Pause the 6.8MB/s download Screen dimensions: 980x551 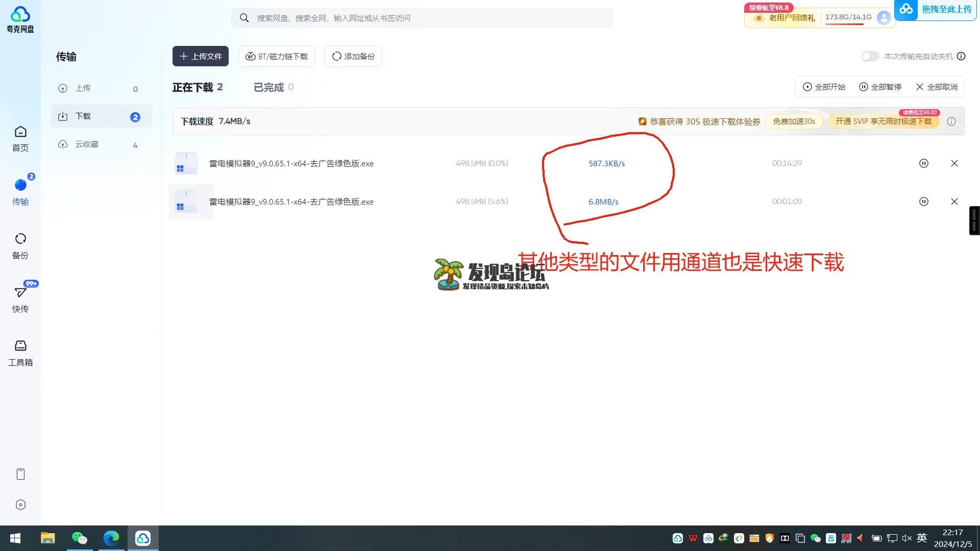tap(924, 202)
